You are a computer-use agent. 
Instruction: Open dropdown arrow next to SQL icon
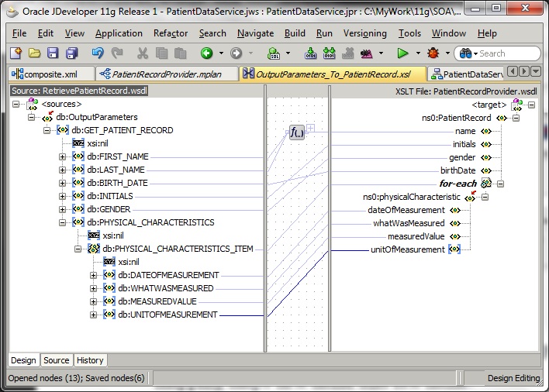(x=288, y=53)
